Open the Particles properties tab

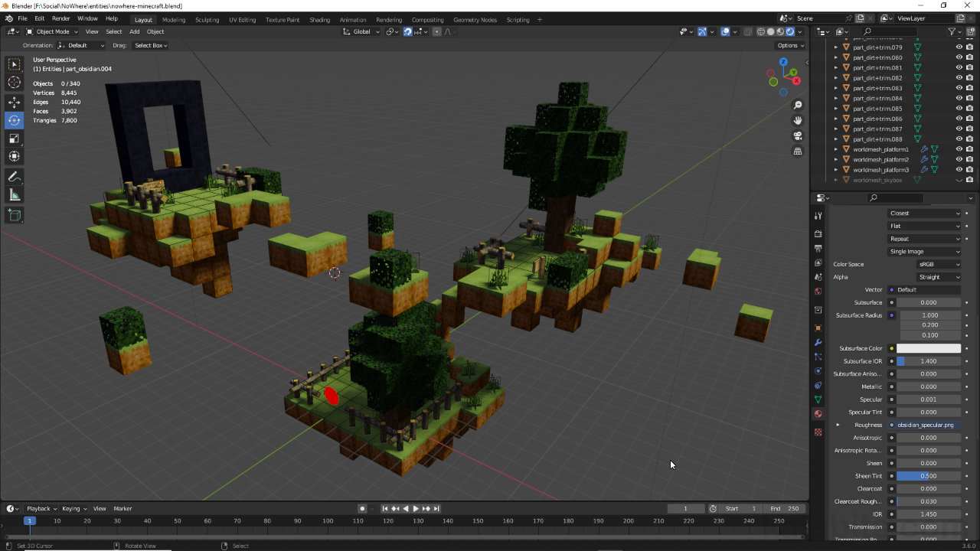coord(818,357)
